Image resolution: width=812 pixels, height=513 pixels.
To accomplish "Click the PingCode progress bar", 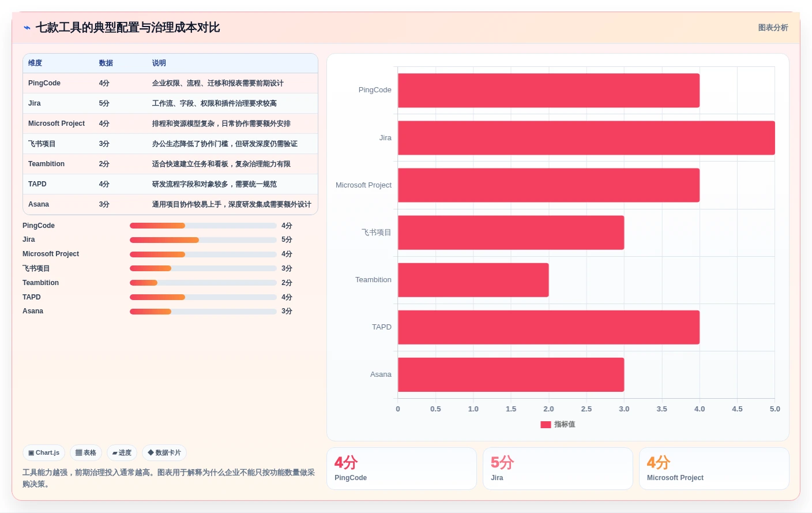I will click(203, 226).
